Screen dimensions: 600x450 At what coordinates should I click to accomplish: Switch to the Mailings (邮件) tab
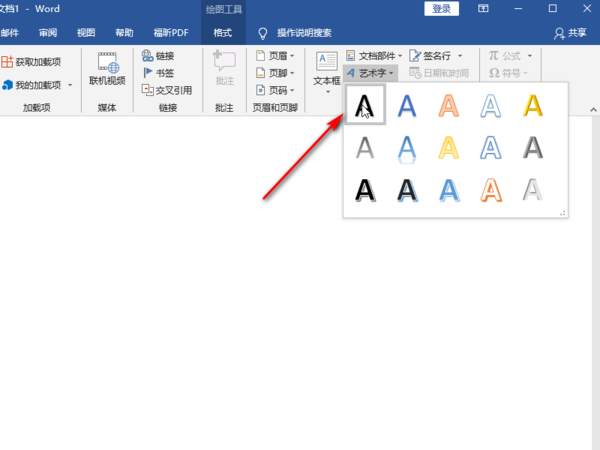pyautogui.click(x=10, y=33)
